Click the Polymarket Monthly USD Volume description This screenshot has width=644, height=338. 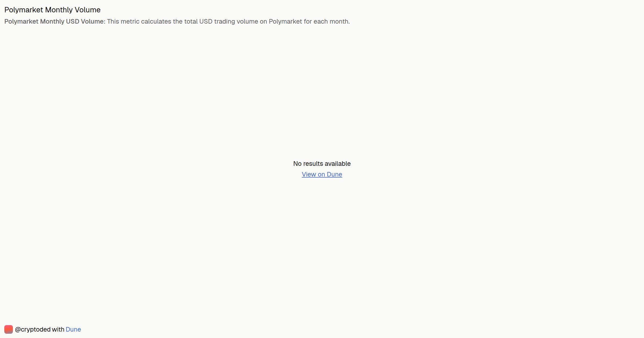177,21
